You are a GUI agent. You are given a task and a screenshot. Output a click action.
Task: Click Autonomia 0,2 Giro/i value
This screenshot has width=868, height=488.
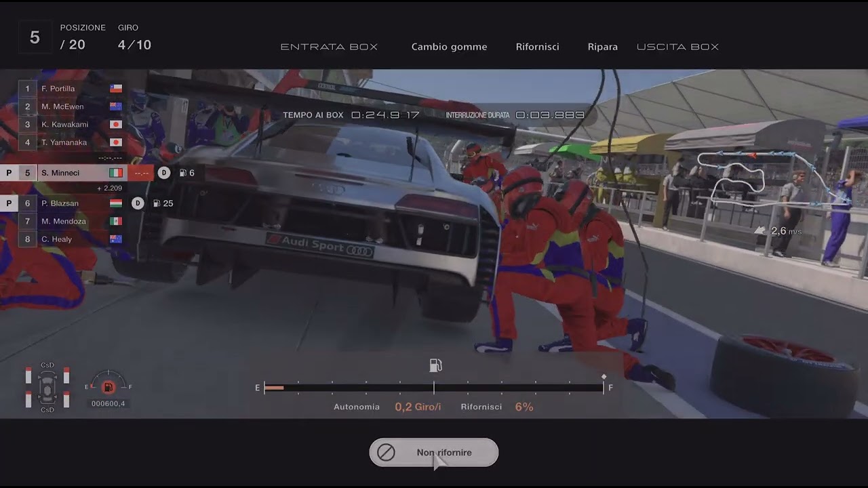click(x=418, y=407)
